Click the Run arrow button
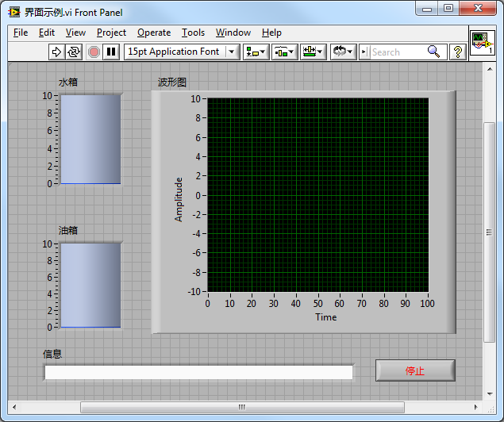Image resolution: width=504 pixels, height=422 pixels. point(56,52)
